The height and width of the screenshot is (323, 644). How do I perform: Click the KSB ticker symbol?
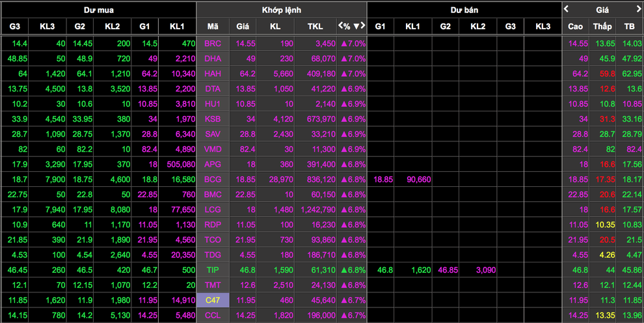(x=213, y=119)
